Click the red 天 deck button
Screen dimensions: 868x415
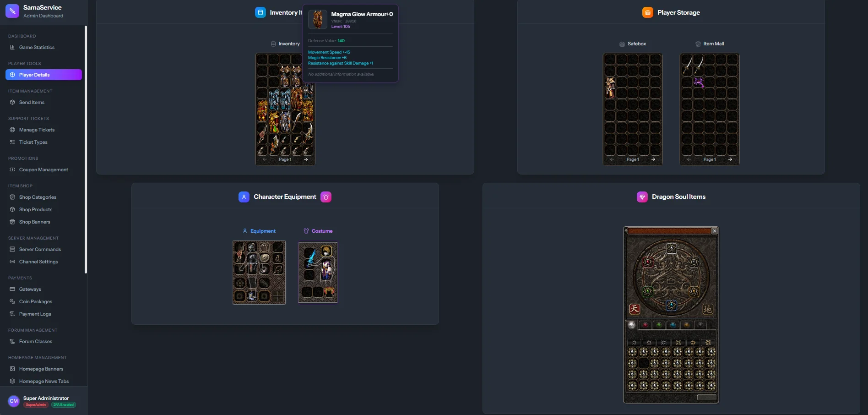[635, 309]
